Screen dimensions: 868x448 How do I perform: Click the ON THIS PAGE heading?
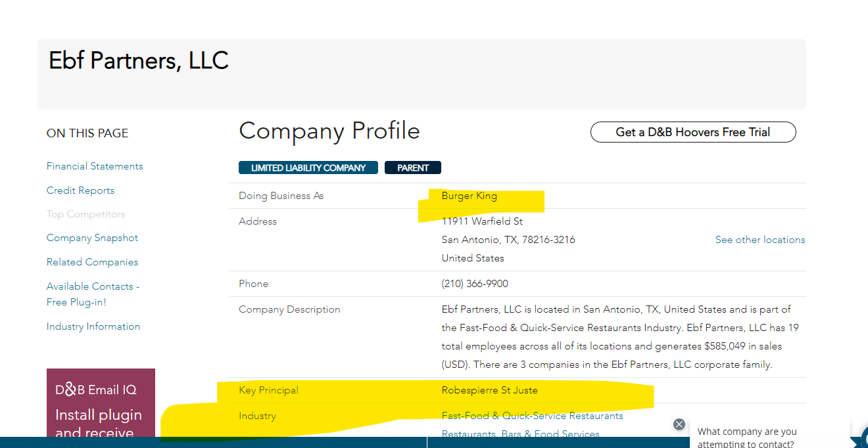(x=87, y=133)
